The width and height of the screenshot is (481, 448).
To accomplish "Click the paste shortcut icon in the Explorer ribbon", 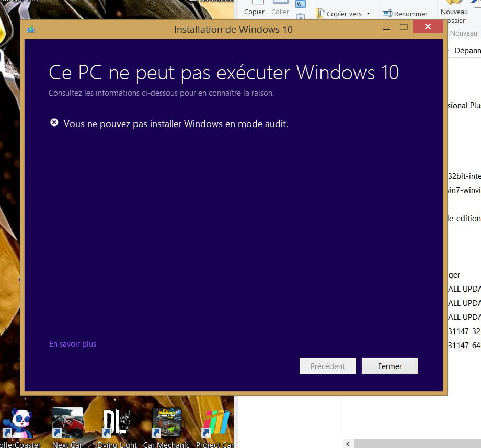I will click(x=301, y=16).
